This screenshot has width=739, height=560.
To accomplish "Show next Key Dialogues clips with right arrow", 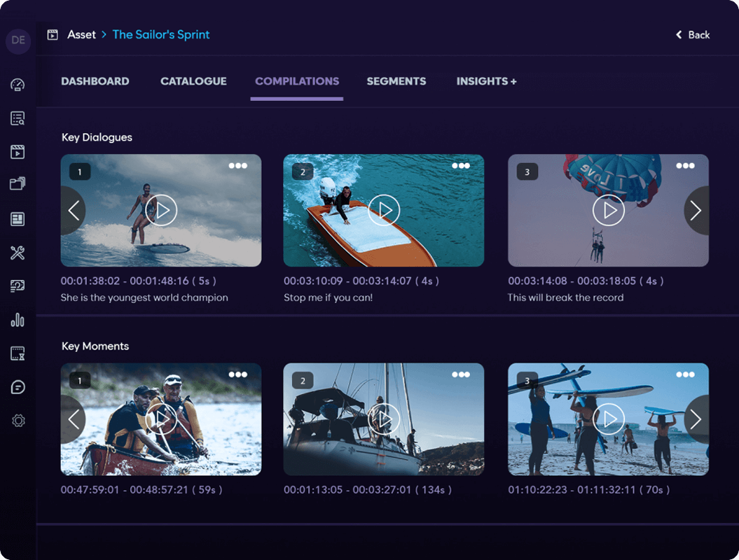I will point(696,211).
